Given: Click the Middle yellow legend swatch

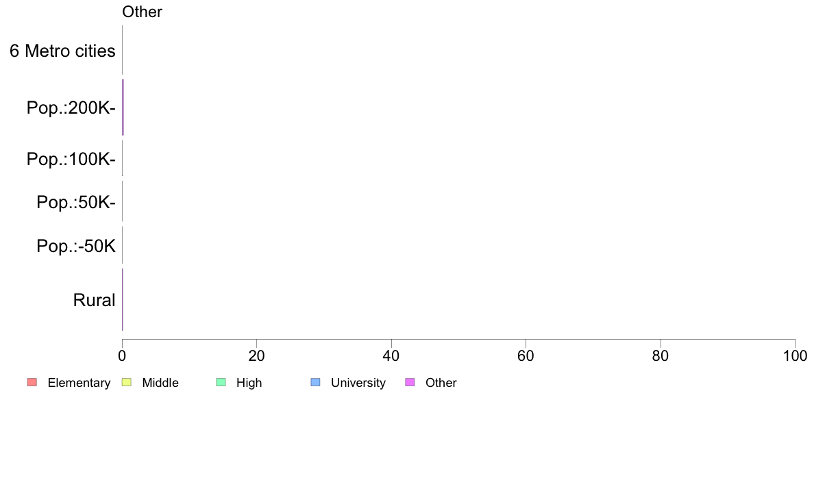Looking at the screenshot, I should pos(126,383).
